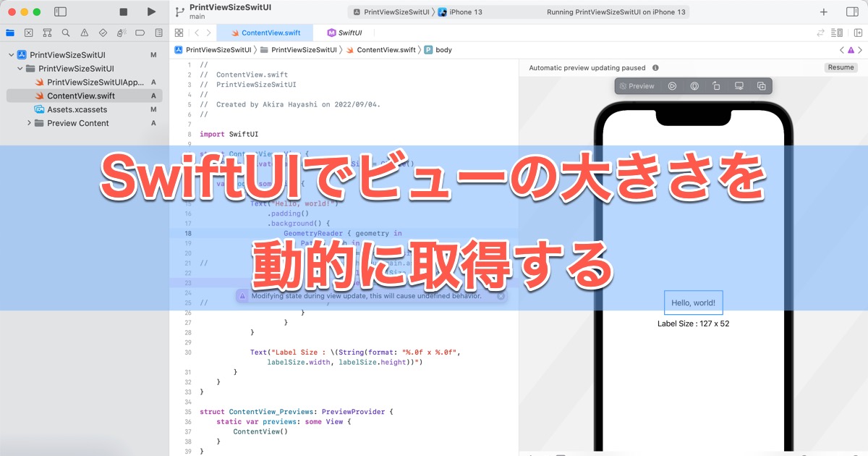868x456 pixels.
Task: Select the Project navigator folder icon
Action: pyautogui.click(x=9, y=33)
